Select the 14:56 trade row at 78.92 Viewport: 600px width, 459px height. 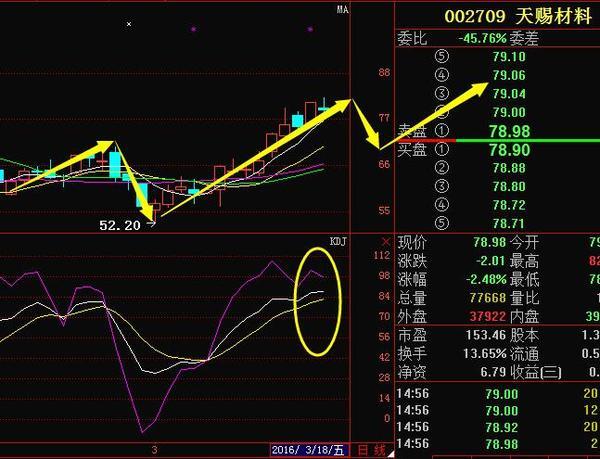tap(497, 427)
